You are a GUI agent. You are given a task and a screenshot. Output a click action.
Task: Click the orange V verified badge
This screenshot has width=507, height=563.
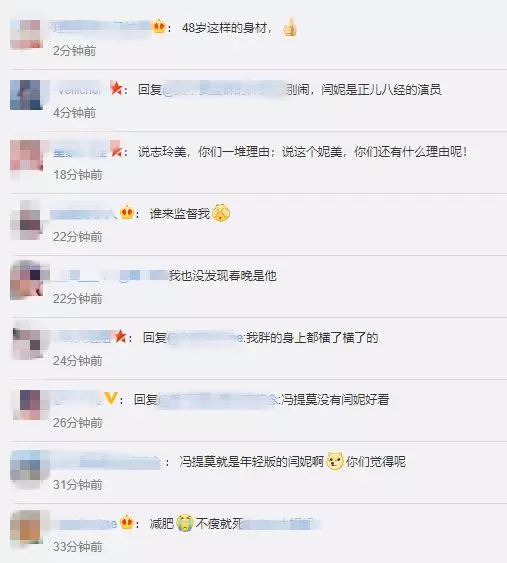[111, 398]
